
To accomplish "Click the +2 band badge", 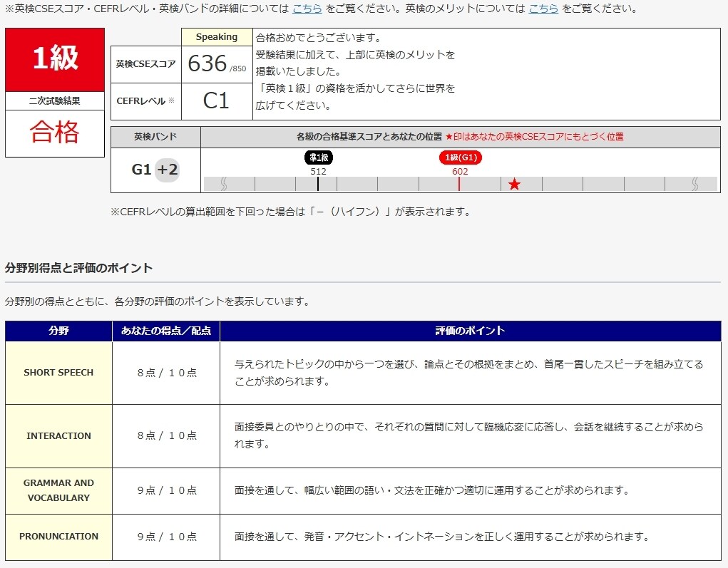I will pyautogui.click(x=167, y=170).
